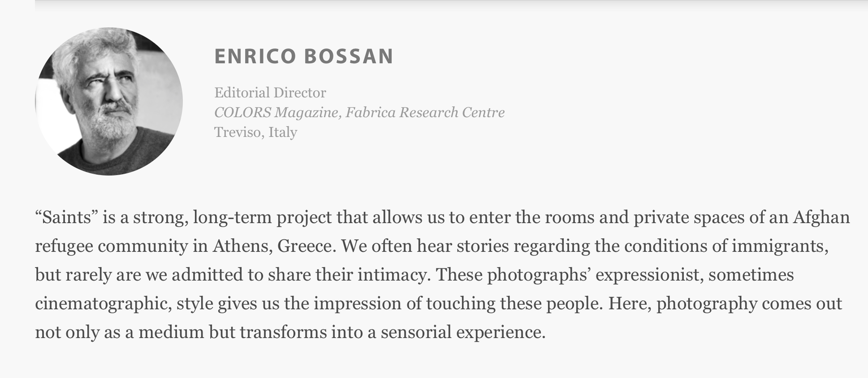Click the word 'expressionist' in the review
Viewport: 868px width, 378px height.
(x=649, y=275)
